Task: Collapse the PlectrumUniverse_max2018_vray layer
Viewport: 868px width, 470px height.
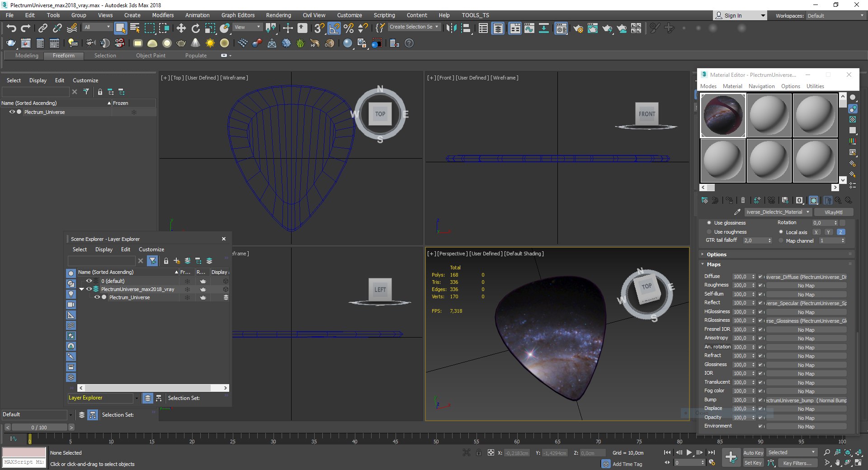Action: click(x=82, y=289)
